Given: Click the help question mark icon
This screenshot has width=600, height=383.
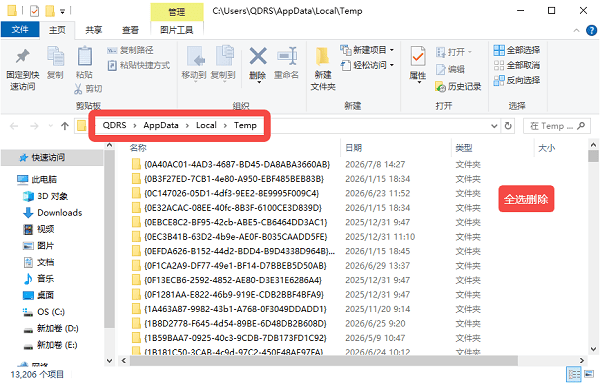Looking at the screenshot, I should pyautogui.click(x=591, y=30).
